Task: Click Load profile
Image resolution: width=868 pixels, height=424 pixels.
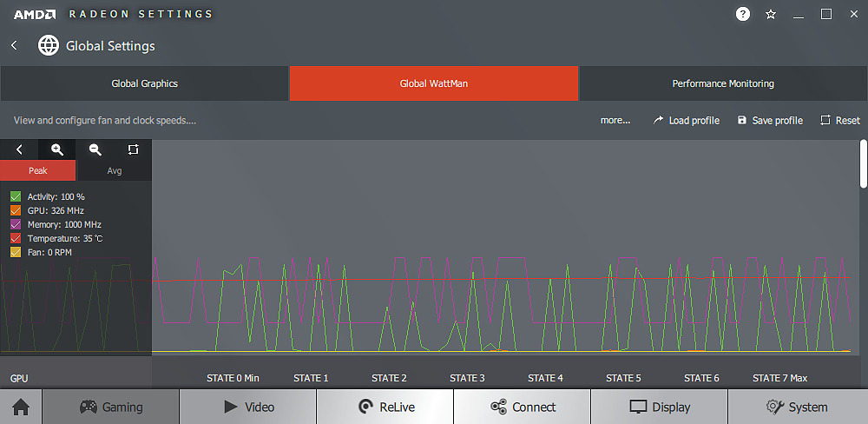Action: point(687,120)
